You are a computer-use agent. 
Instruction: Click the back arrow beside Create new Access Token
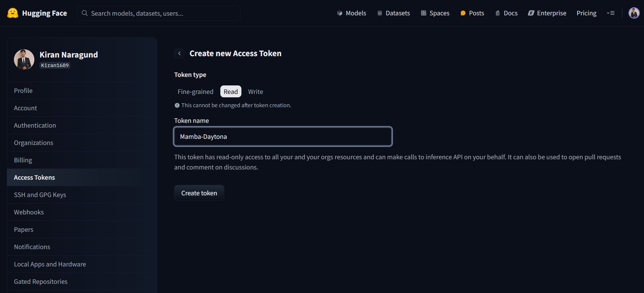[179, 53]
